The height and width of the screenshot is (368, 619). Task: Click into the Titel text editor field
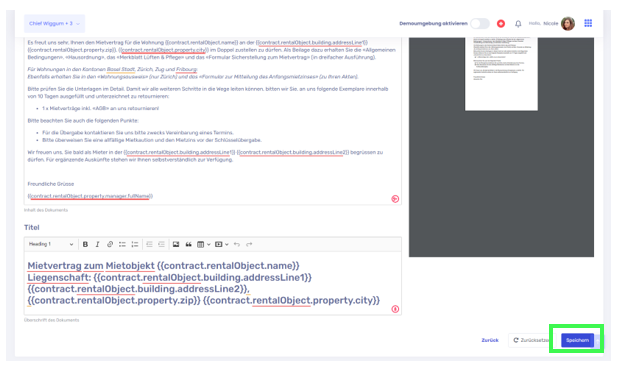(x=212, y=283)
